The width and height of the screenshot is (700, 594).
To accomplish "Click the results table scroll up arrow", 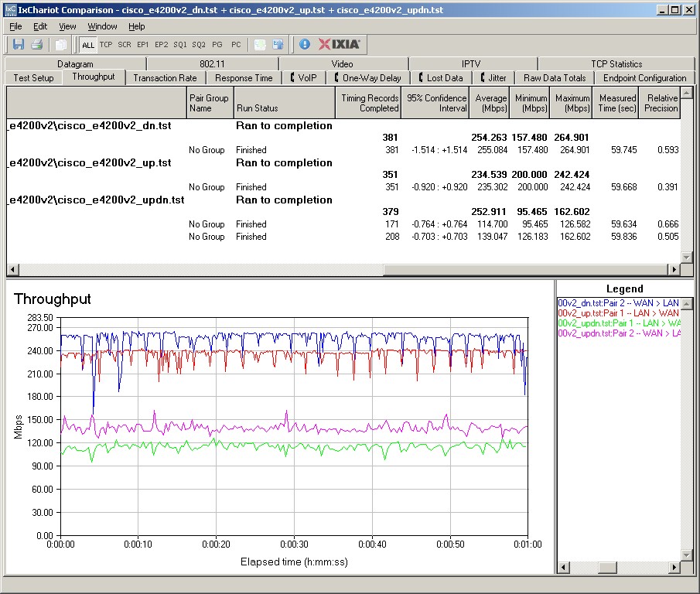I will [x=687, y=92].
